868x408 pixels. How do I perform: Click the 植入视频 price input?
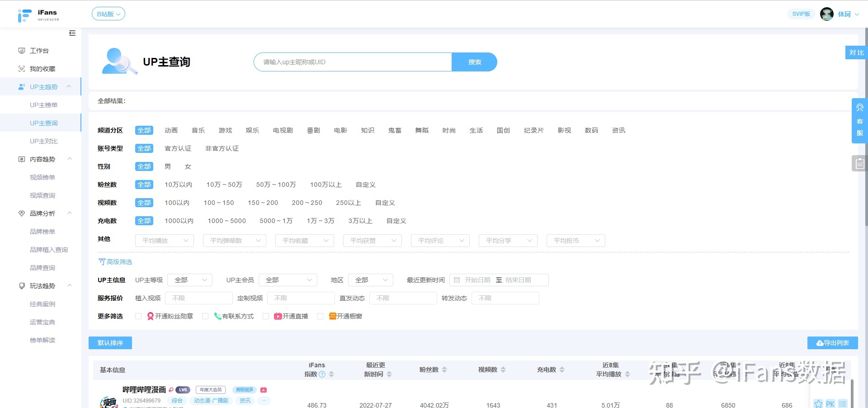pos(198,298)
